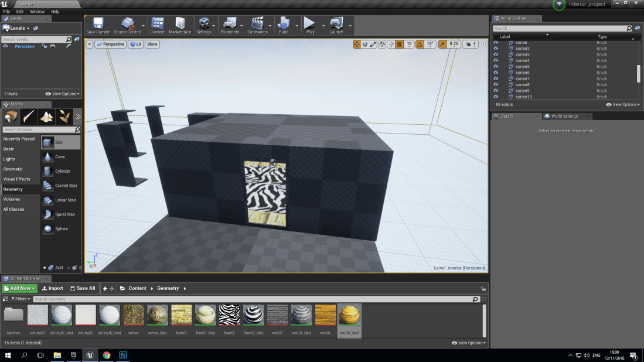This screenshot has width=644, height=362.
Task: Click the Build toolbar icon
Action: tap(283, 23)
